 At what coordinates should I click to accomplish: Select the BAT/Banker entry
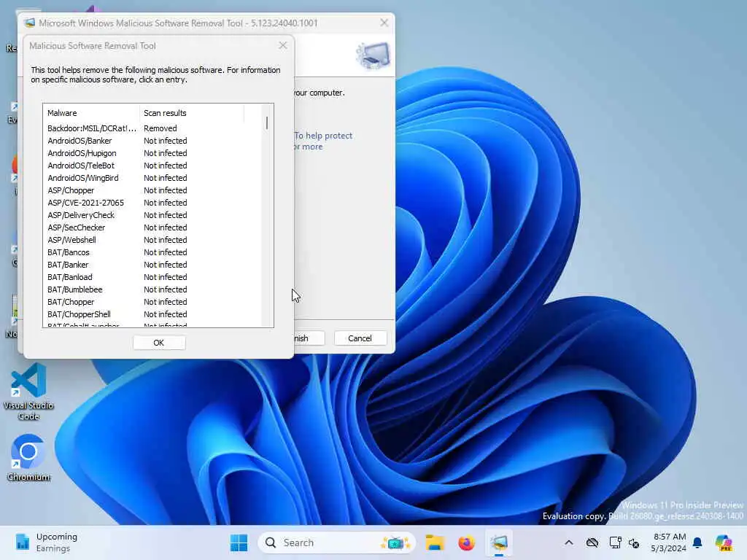(68, 264)
